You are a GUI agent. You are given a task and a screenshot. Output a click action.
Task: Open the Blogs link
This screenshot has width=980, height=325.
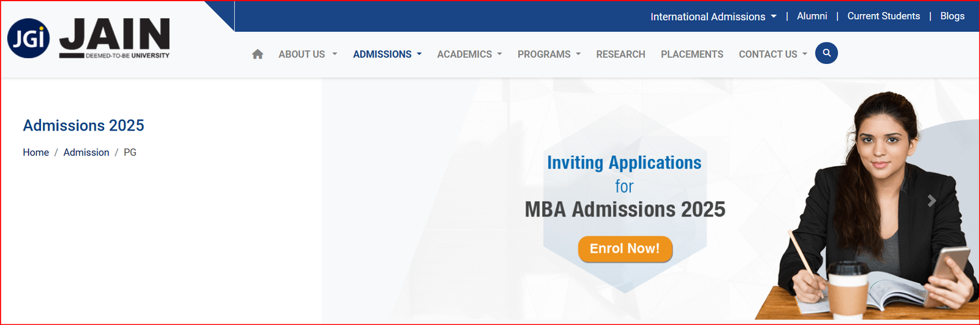point(952,16)
